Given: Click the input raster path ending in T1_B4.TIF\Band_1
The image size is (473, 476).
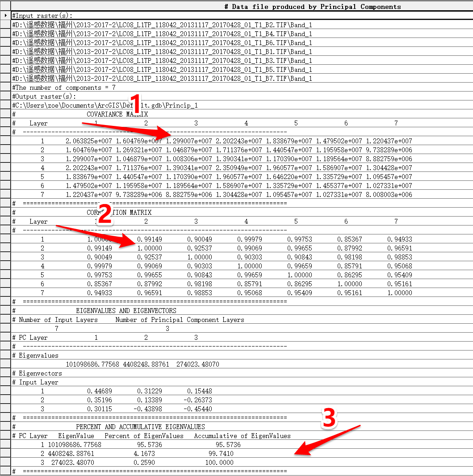Looking at the screenshot, I should click(x=162, y=33).
